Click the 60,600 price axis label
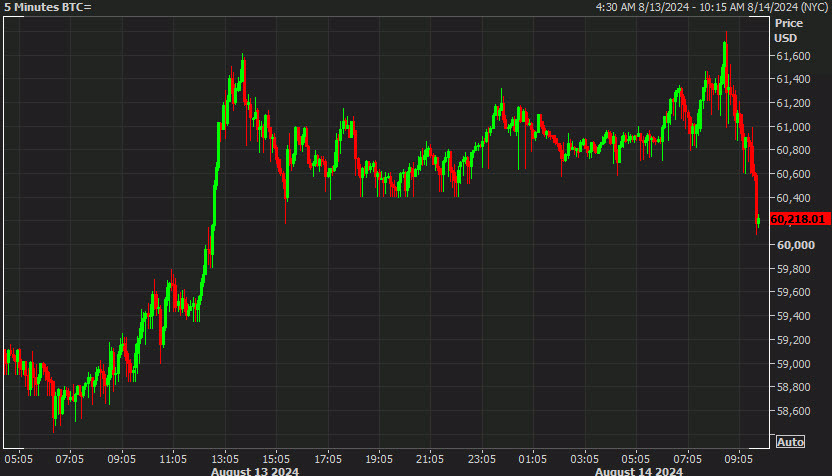 click(793, 174)
